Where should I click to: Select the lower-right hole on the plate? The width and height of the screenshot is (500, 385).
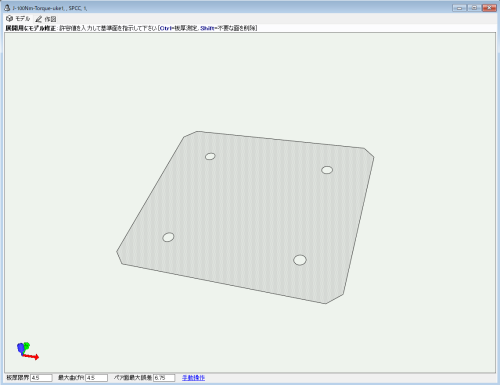click(300, 260)
